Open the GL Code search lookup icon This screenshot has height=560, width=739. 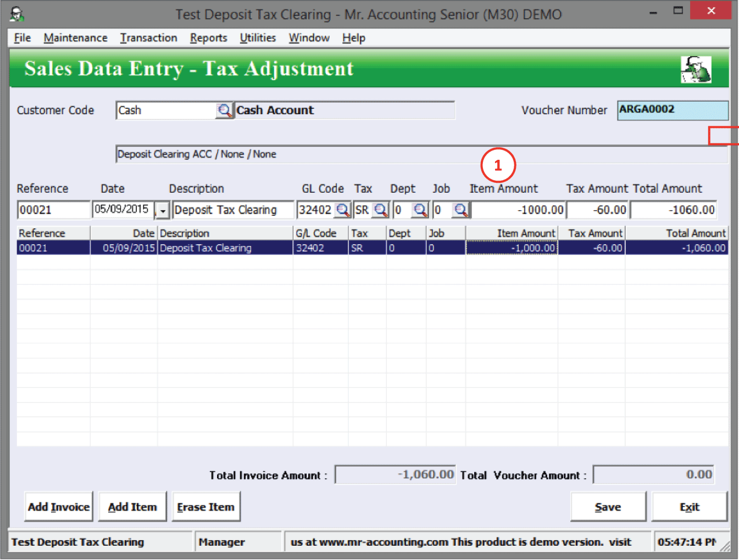point(342,210)
